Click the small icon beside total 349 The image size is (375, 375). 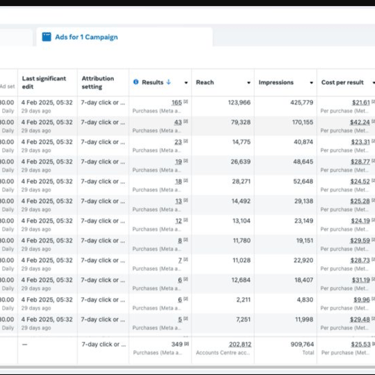coord(187,344)
